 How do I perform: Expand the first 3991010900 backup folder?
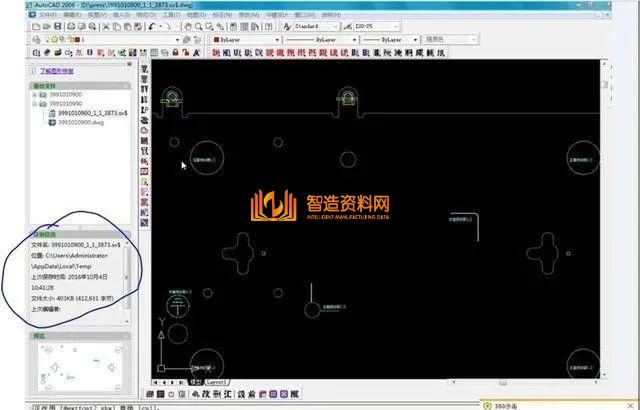[35, 95]
